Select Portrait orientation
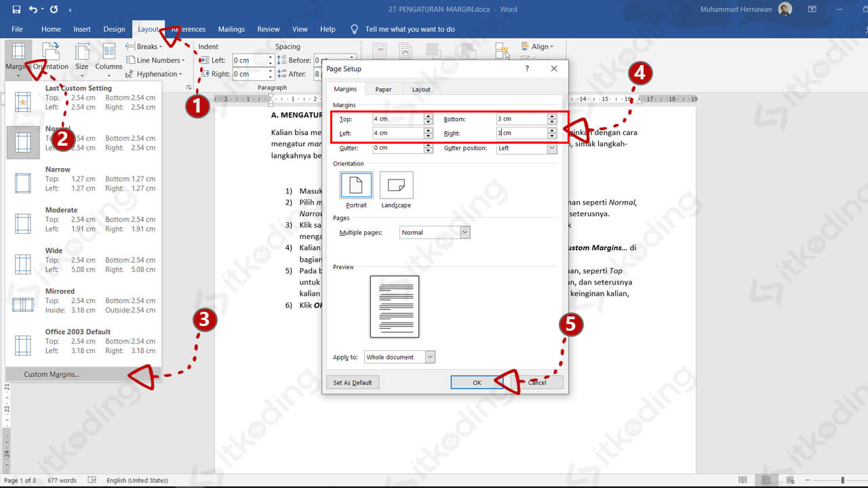 click(356, 190)
